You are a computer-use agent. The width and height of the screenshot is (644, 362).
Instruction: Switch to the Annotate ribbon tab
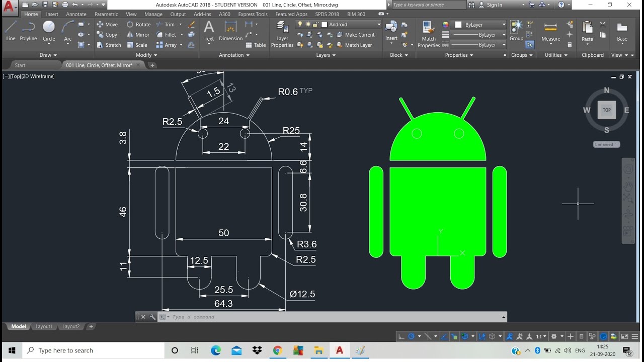(x=76, y=14)
